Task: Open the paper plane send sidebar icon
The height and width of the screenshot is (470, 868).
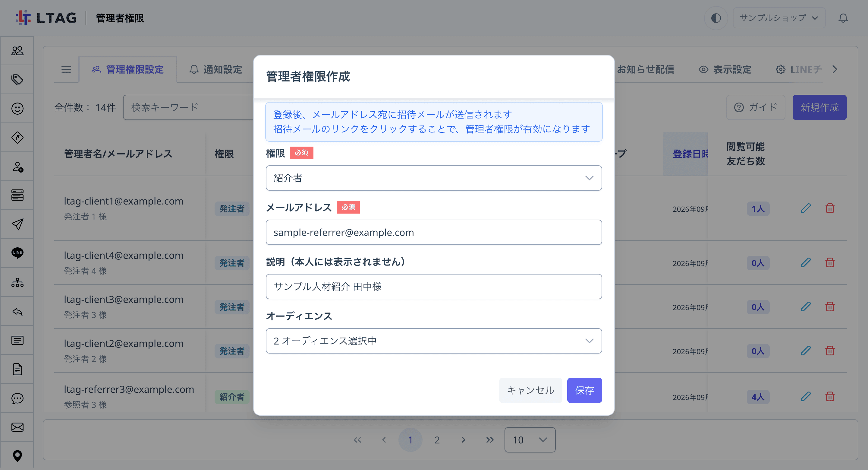Action: (x=17, y=224)
